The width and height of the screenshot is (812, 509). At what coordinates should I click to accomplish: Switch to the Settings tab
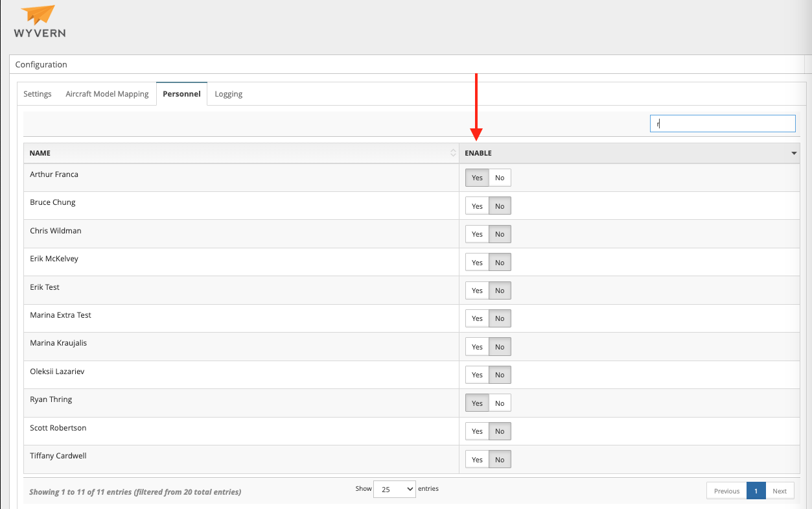point(38,94)
